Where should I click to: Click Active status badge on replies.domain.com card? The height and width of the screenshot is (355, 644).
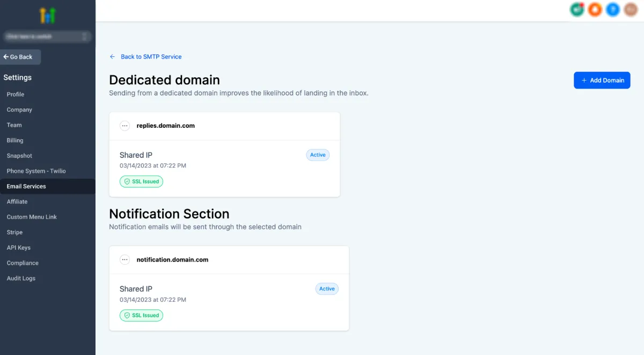coord(318,155)
